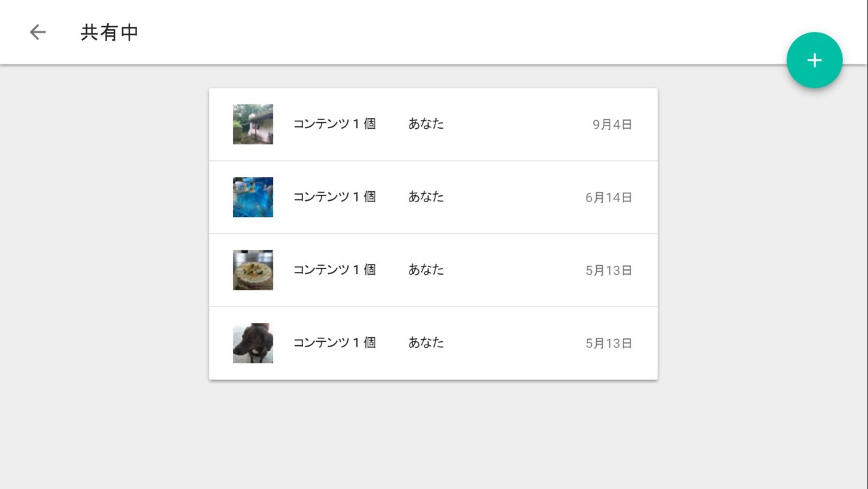The image size is (868, 489).
Task: Click あなた in the dog photo row
Action: [426, 343]
